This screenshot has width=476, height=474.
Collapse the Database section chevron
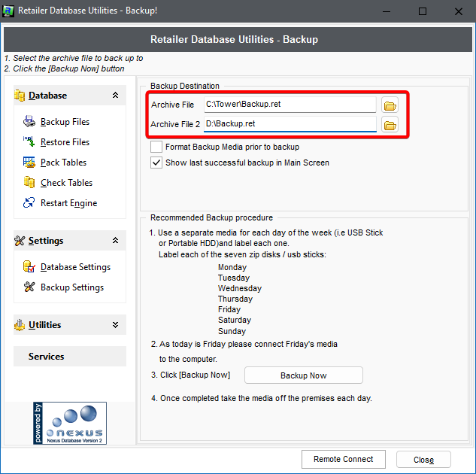[x=115, y=96]
